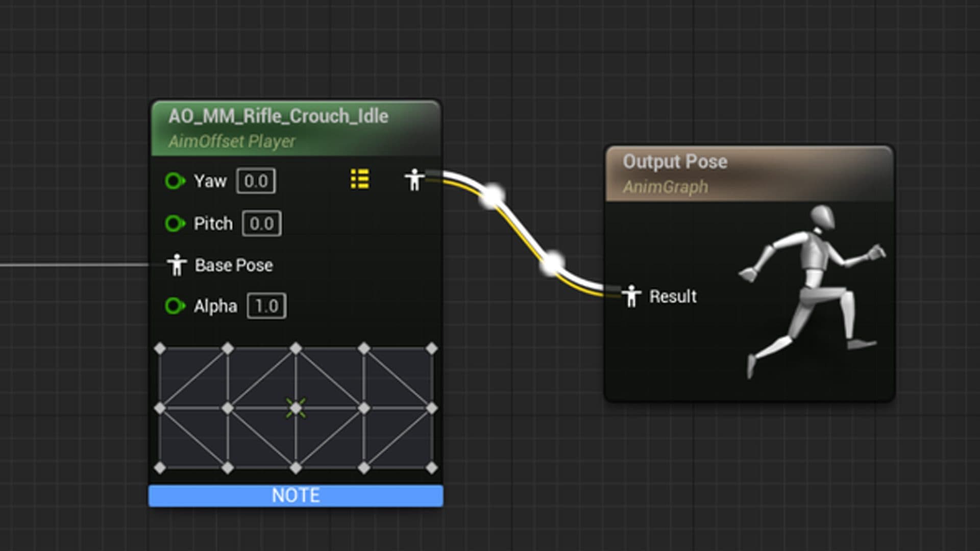Image resolution: width=980 pixels, height=551 pixels.
Task: Click the yellow list icon on AimOffset node
Action: [360, 179]
